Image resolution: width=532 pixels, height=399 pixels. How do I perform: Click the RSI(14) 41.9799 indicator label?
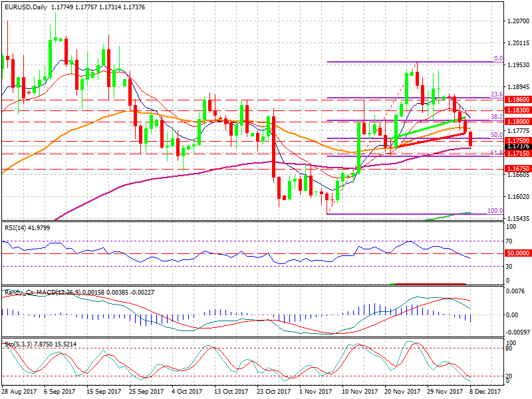[27, 228]
